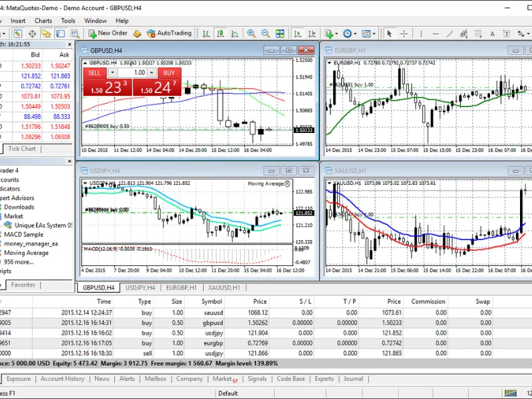
Task: Click the arrows objects tool icon
Action: click(521, 34)
